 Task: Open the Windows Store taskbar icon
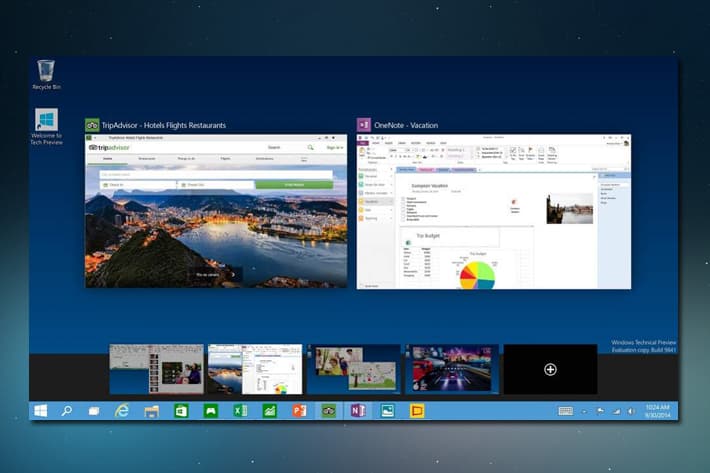click(x=181, y=411)
